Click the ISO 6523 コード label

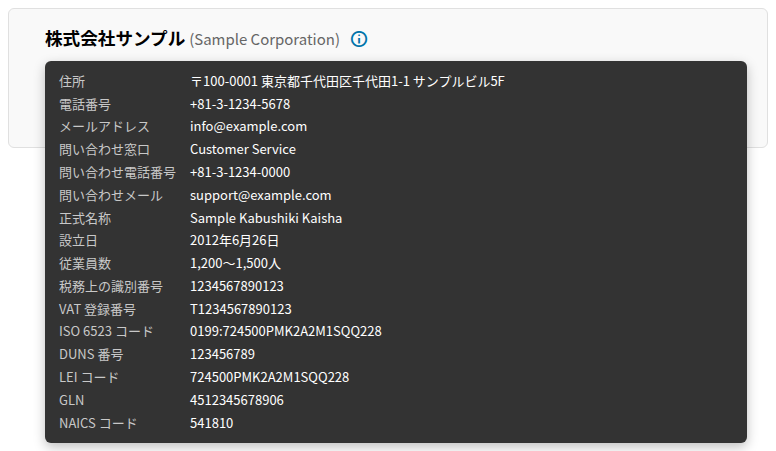tap(106, 332)
